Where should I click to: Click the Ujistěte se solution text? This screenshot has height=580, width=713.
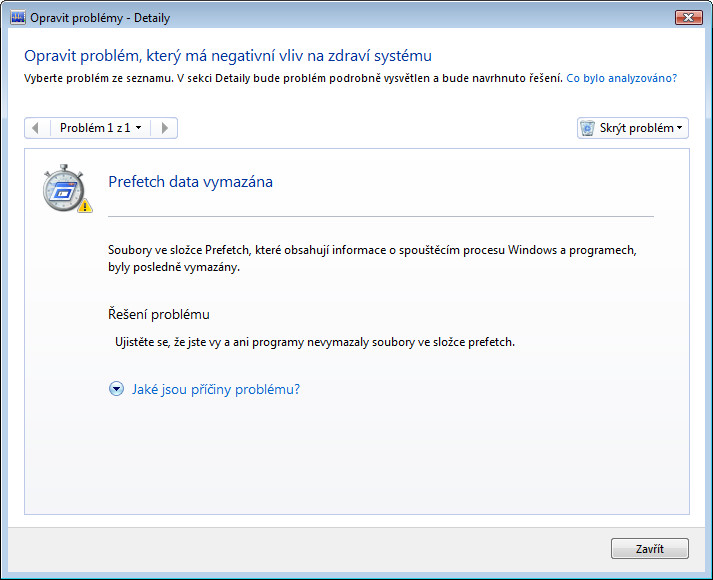pyautogui.click(x=315, y=342)
